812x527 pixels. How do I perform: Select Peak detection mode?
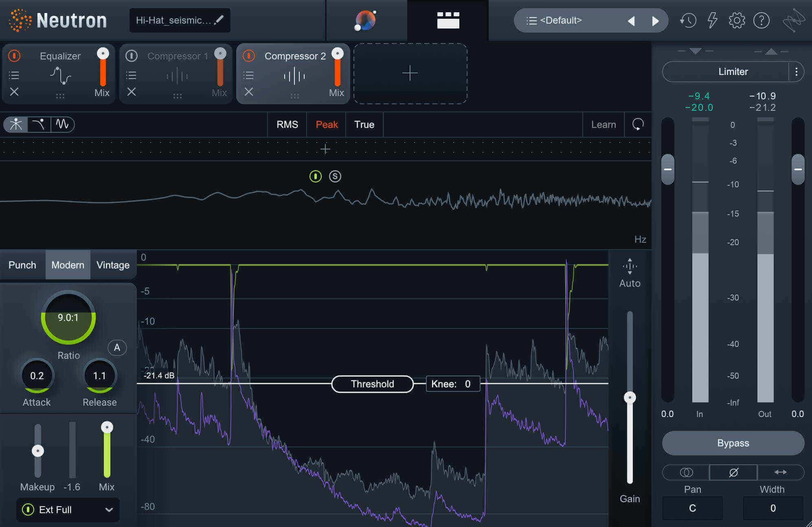point(327,125)
